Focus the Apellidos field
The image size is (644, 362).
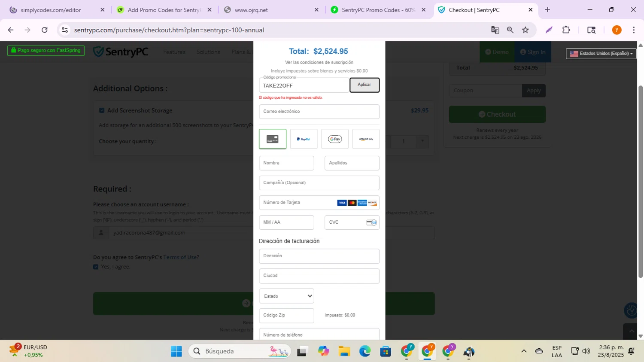[x=352, y=163]
